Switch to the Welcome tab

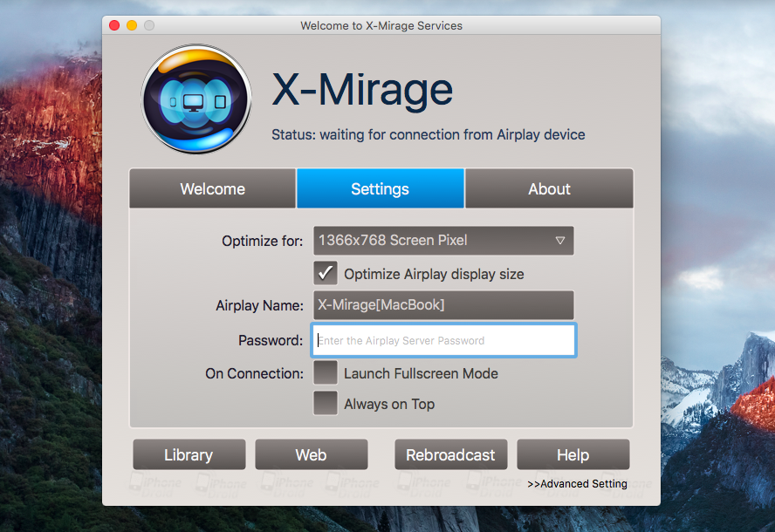coord(213,188)
